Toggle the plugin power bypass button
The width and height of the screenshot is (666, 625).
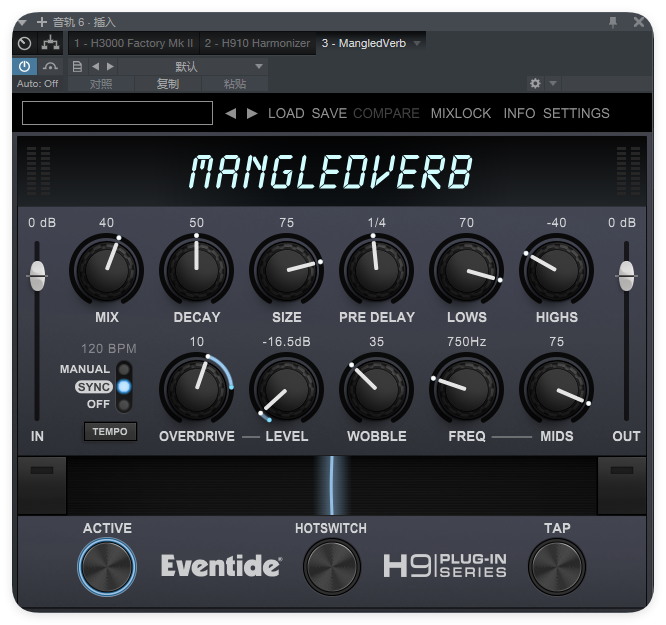tap(25, 66)
